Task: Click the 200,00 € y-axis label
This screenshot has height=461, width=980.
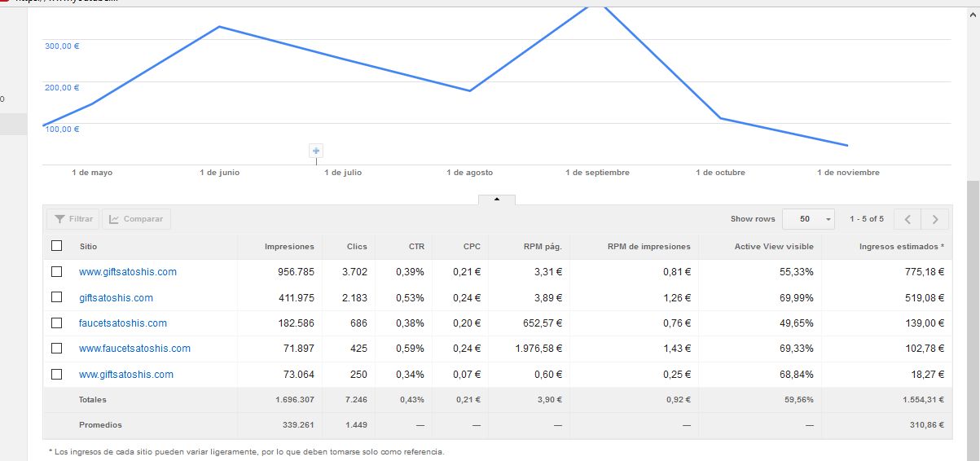Action: (x=62, y=88)
